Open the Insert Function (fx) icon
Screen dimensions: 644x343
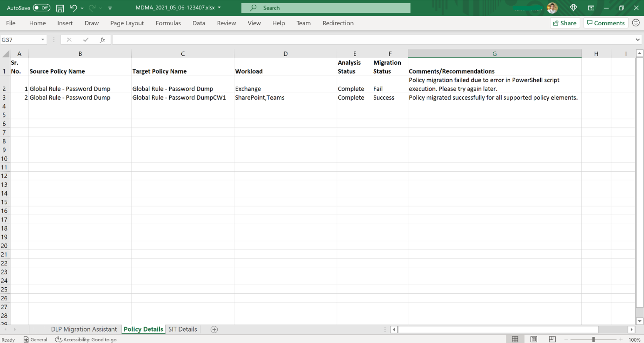coord(102,39)
